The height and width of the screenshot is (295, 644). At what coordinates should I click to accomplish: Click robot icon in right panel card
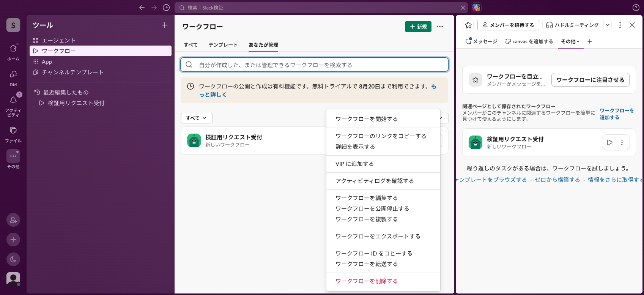click(476, 142)
